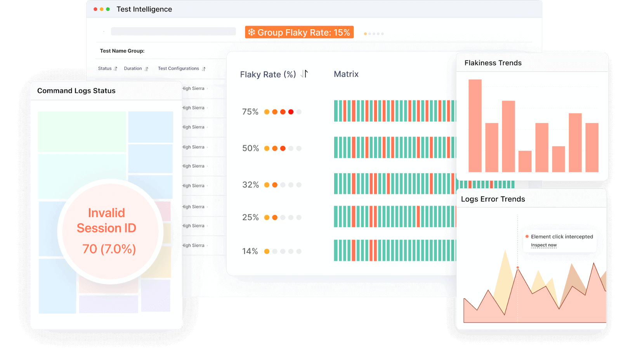Click the 70 (7.0%) count in the circle
The height and width of the screenshot is (364, 621).
coord(109,249)
